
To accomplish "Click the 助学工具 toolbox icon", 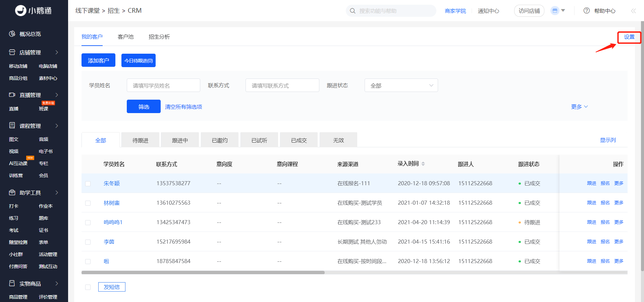I will click(x=12, y=193).
